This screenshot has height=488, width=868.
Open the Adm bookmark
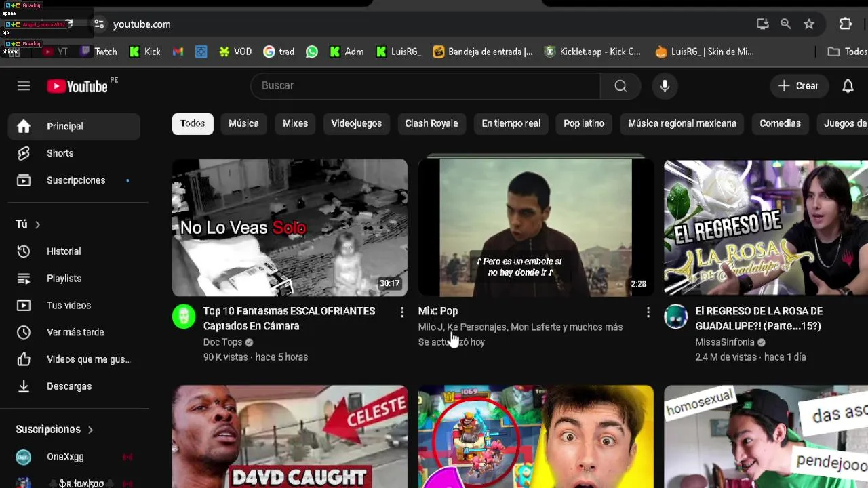[346, 52]
